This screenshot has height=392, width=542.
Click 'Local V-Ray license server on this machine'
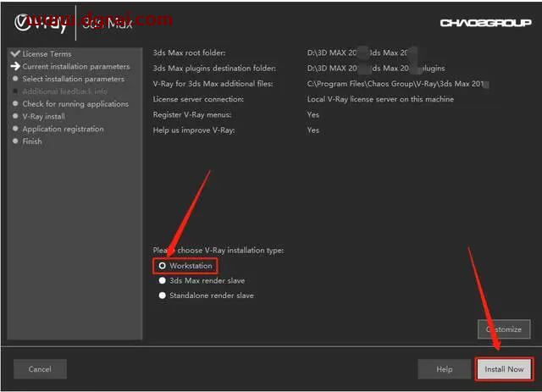380,99
